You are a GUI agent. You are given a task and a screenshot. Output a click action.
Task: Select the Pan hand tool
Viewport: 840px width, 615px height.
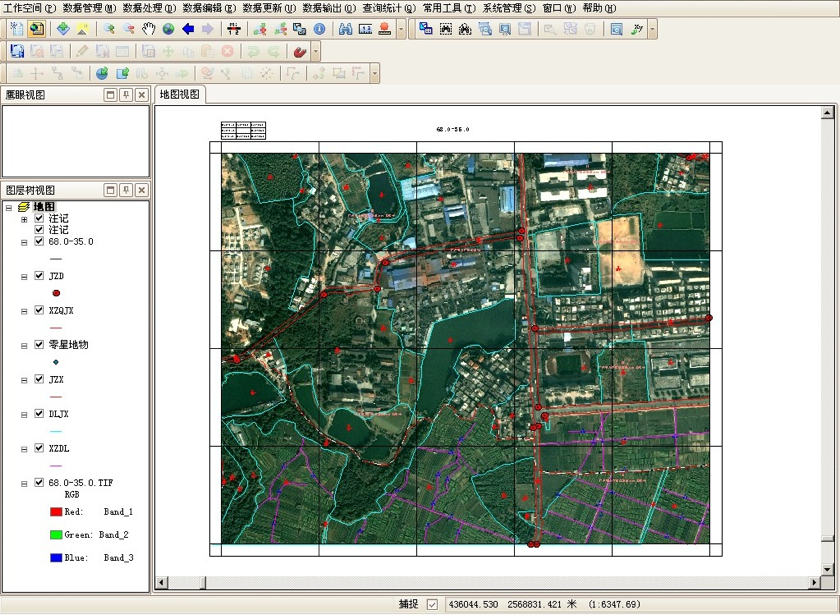[149, 29]
